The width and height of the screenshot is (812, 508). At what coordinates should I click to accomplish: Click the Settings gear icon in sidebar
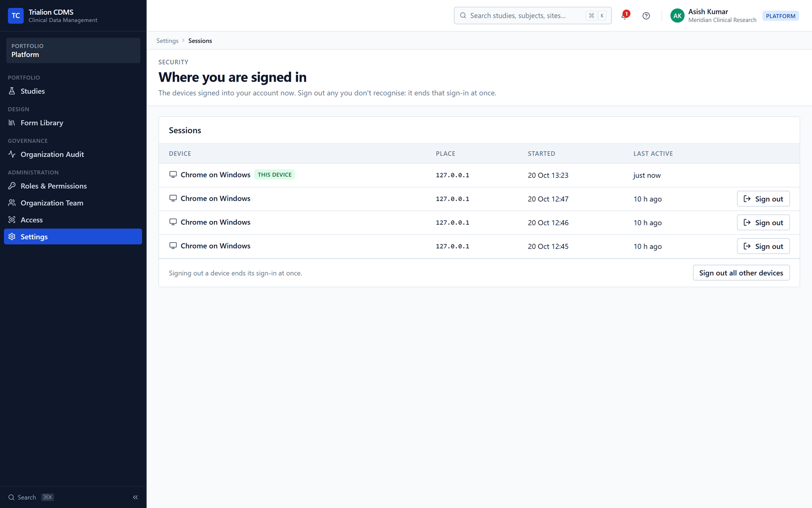click(x=12, y=237)
